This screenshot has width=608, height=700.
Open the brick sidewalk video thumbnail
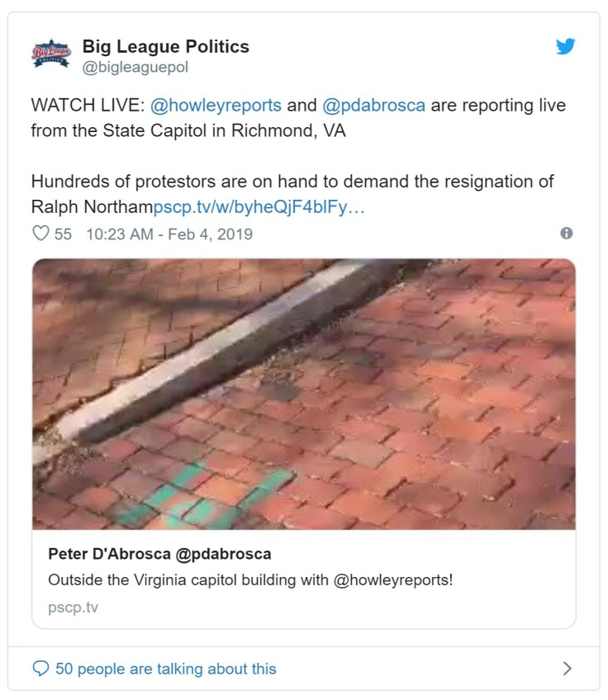click(304, 395)
